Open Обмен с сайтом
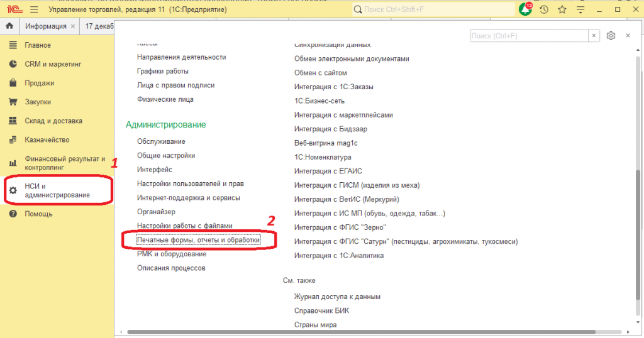644x338 pixels. coord(320,73)
